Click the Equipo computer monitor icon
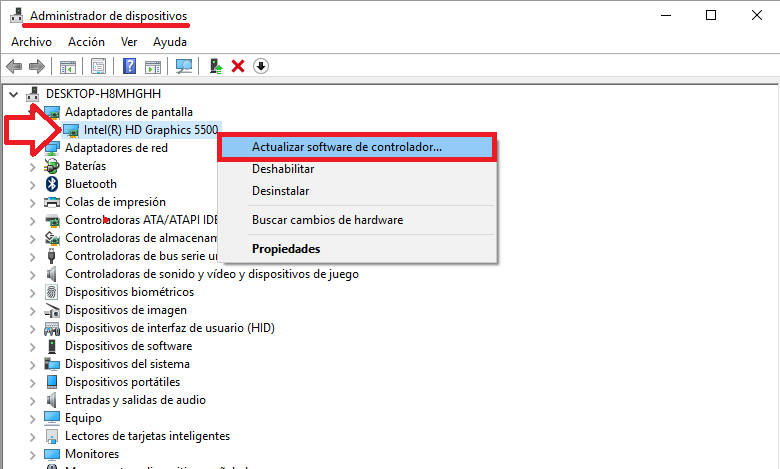780x469 pixels. (x=52, y=418)
